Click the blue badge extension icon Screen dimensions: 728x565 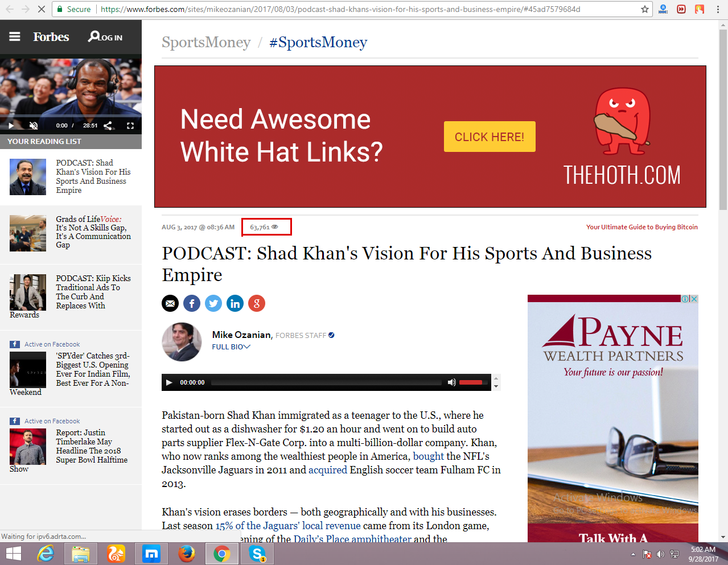point(663,9)
